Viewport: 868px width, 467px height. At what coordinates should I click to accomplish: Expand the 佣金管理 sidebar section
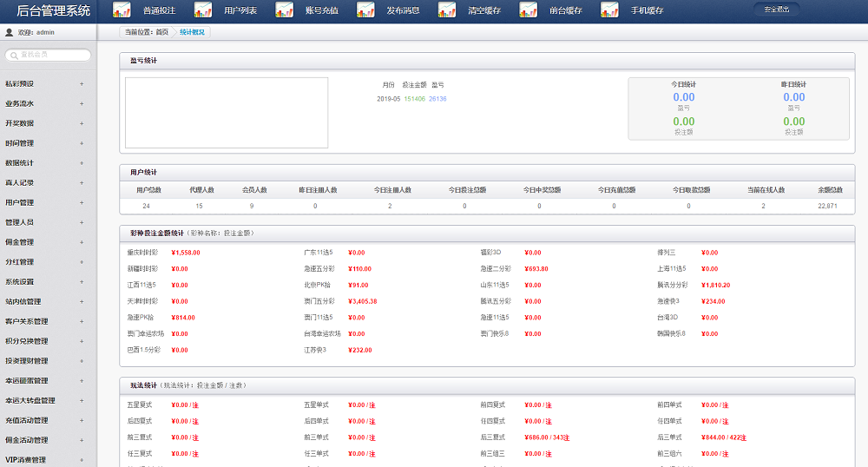pos(82,242)
